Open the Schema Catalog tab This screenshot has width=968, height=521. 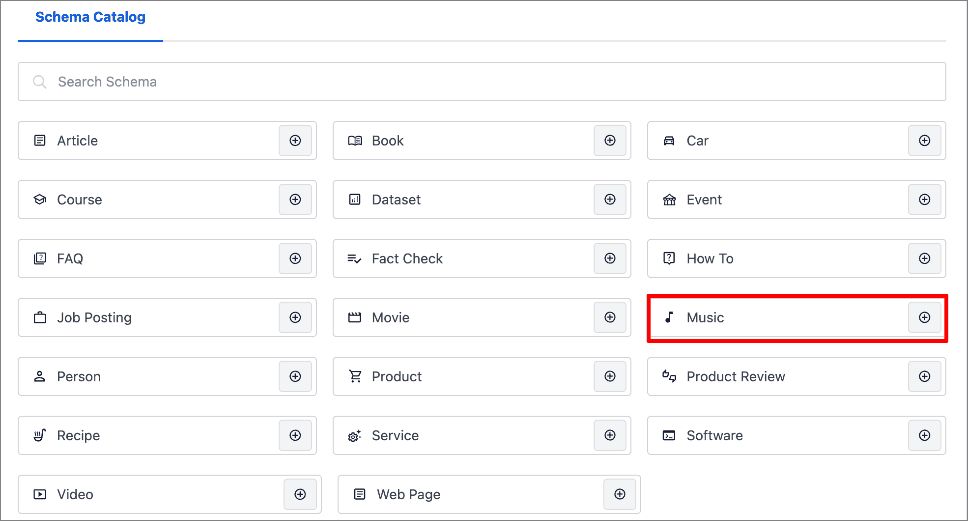(90, 17)
